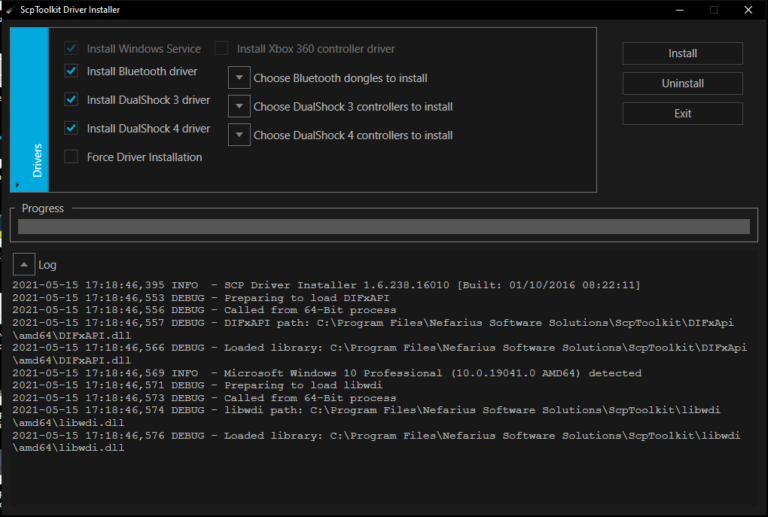Click the Uninstall button

pos(682,84)
